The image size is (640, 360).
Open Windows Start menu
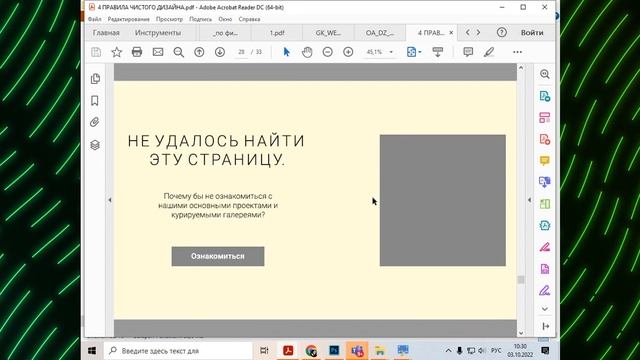92,351
